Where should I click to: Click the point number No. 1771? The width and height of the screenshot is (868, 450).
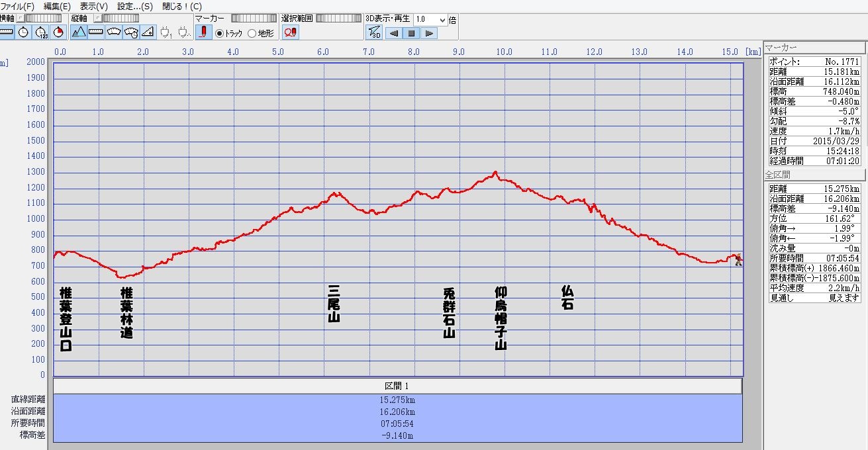842,62
